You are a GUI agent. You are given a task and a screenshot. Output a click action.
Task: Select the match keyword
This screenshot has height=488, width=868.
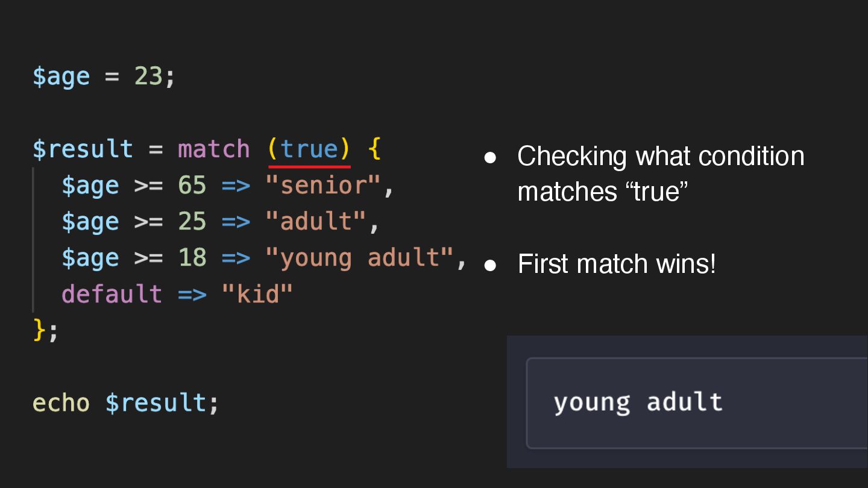pyautogui.click(x=213, y=149)
